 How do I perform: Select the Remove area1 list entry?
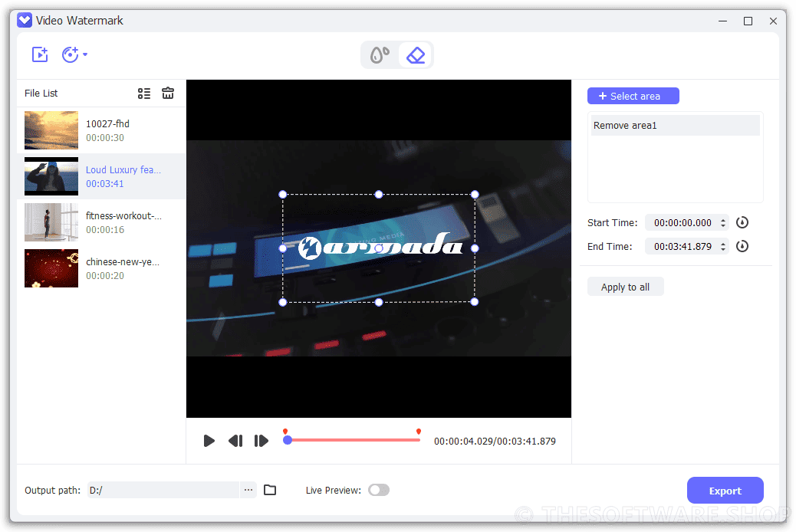tap(676, 126)
